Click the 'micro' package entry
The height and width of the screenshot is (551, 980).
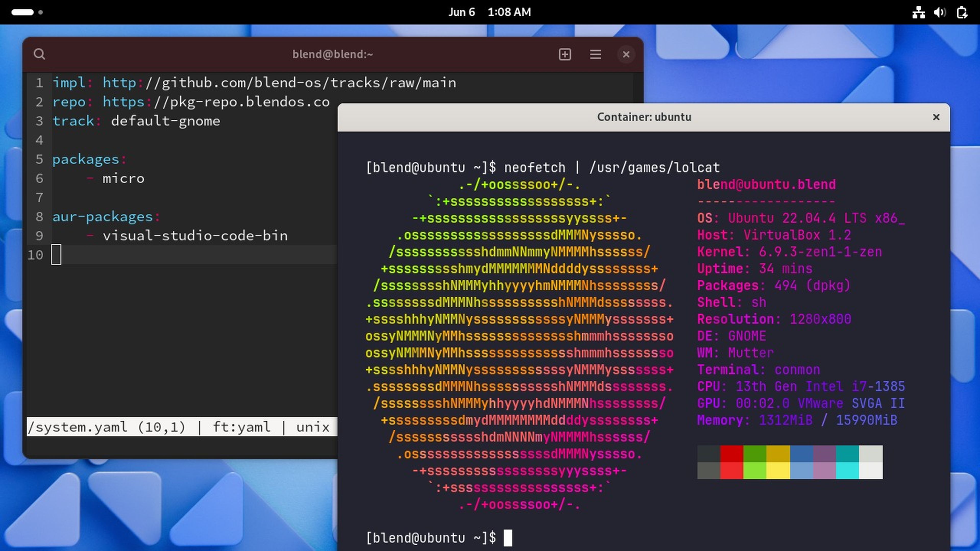tap(123, 178)
